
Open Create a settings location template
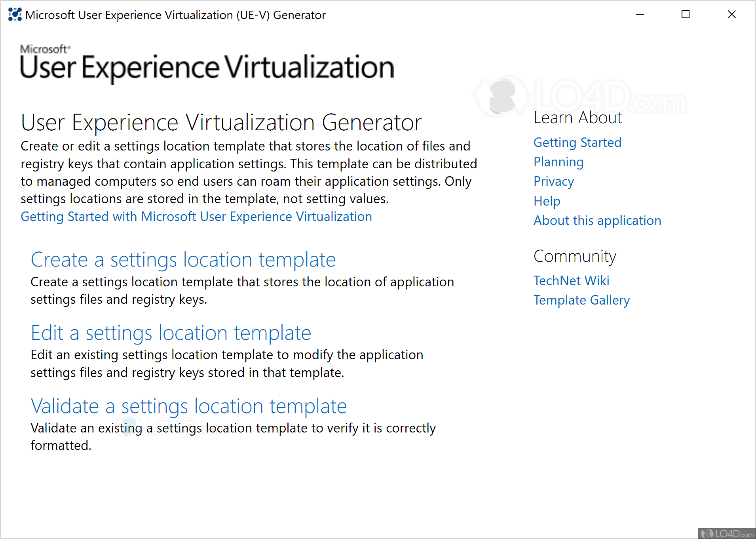[x=183, y=260]
